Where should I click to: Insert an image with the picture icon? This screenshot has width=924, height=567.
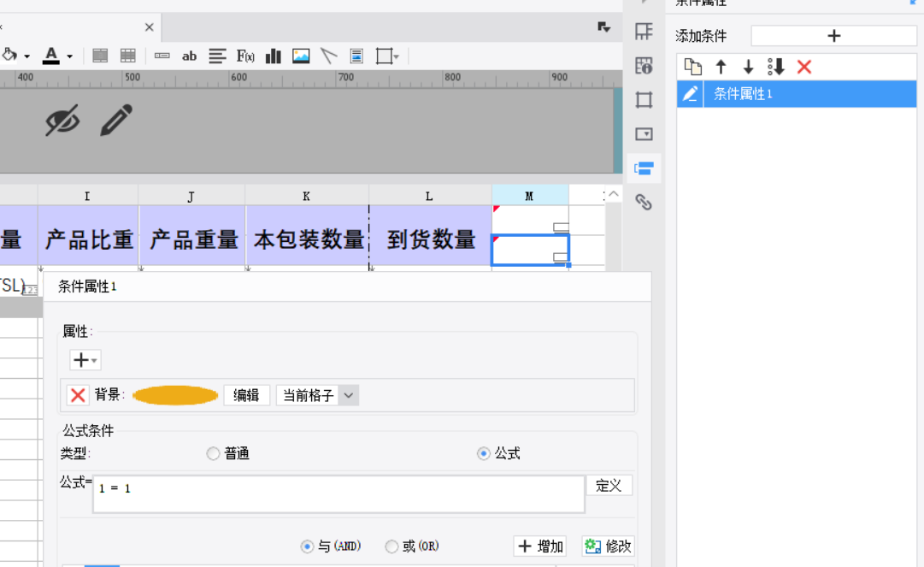(x=301, y=56)
